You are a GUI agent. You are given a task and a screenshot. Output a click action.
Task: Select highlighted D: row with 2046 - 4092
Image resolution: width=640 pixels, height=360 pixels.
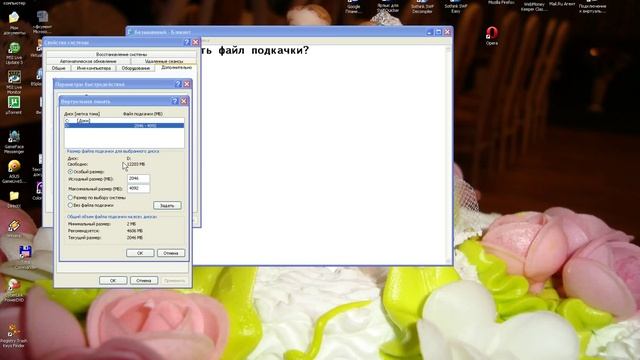click(x=124, y=125)
